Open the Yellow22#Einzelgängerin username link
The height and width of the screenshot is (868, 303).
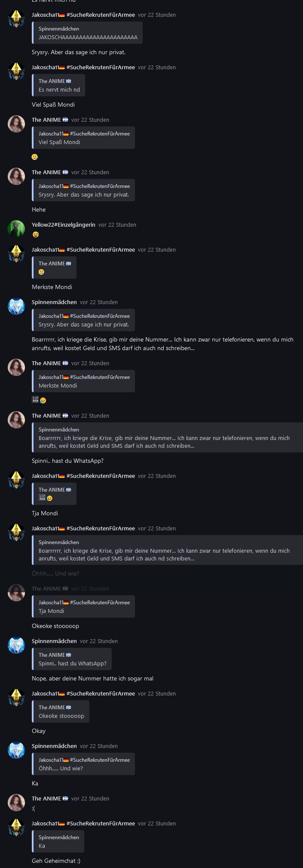point(64,225)
